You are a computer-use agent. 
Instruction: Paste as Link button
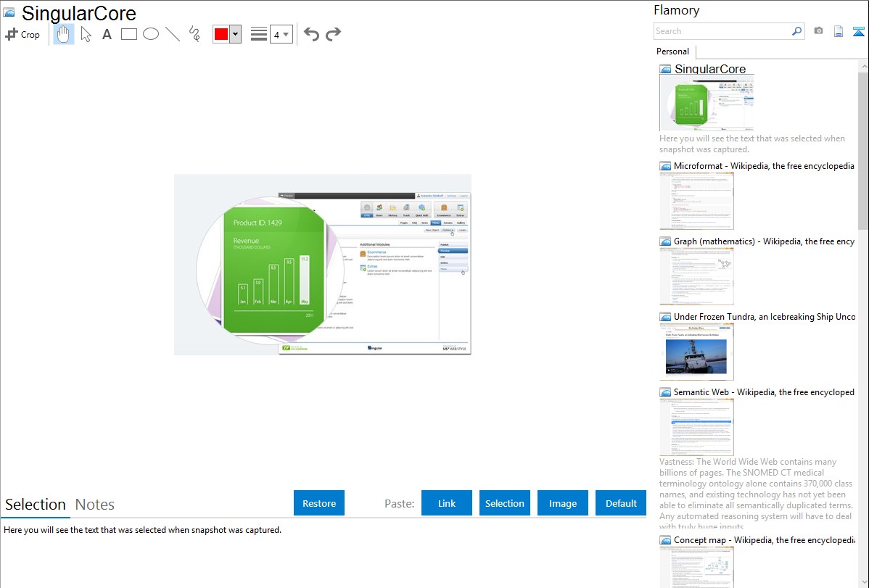447,503
